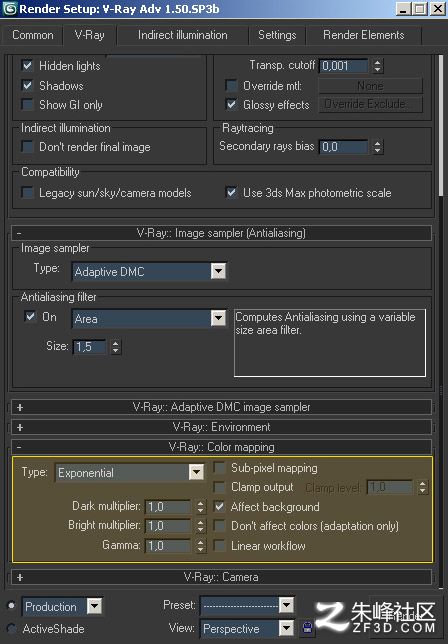Enable Override mtl checkbox
Screen dimensions: 448x644
pos(231,85)
